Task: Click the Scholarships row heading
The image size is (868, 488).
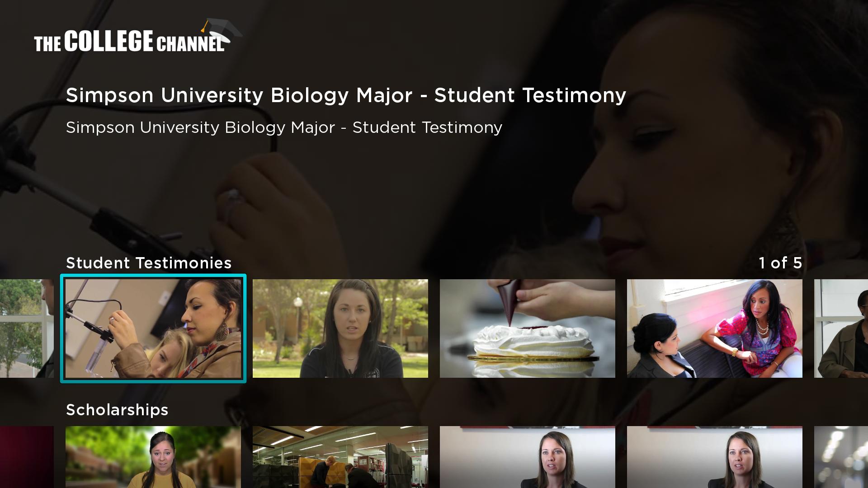Action: click(117, 410)
